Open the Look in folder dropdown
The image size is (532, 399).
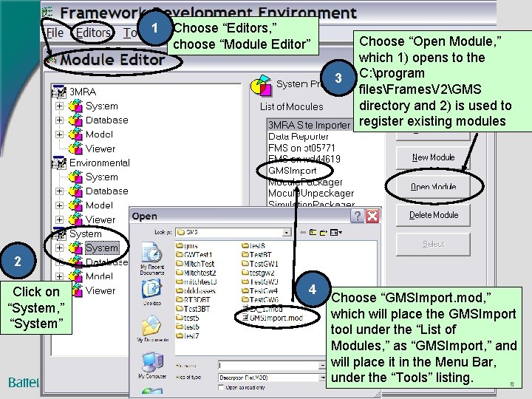pyautogui.click(x=287, y=233)
